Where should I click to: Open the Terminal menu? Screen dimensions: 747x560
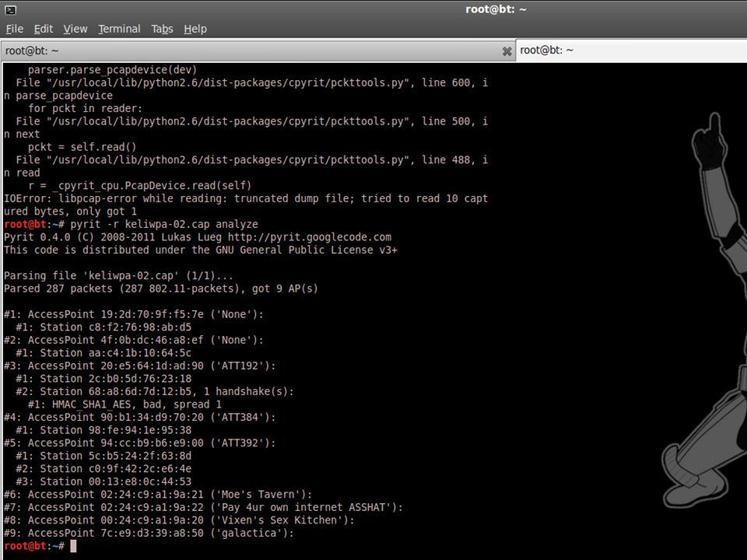tap(119, 29)
